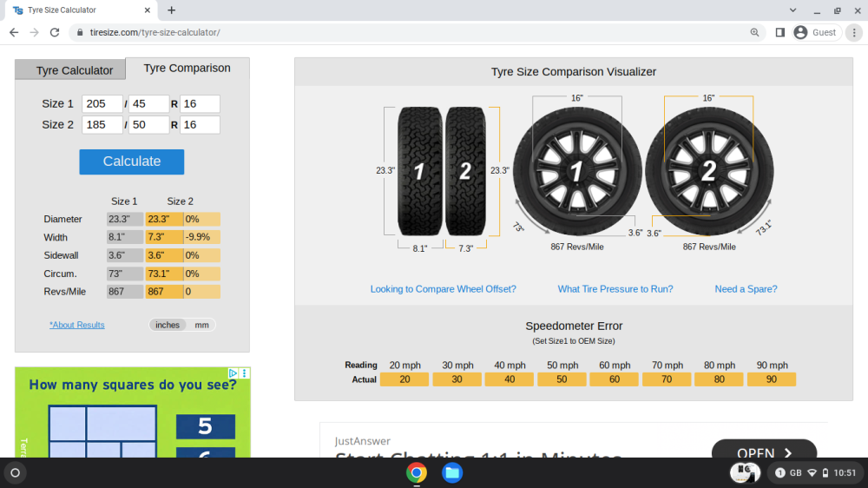Expand the tab search chevron
The width and height of the screenshot is (868, 488).
click(x=792, y=10)
